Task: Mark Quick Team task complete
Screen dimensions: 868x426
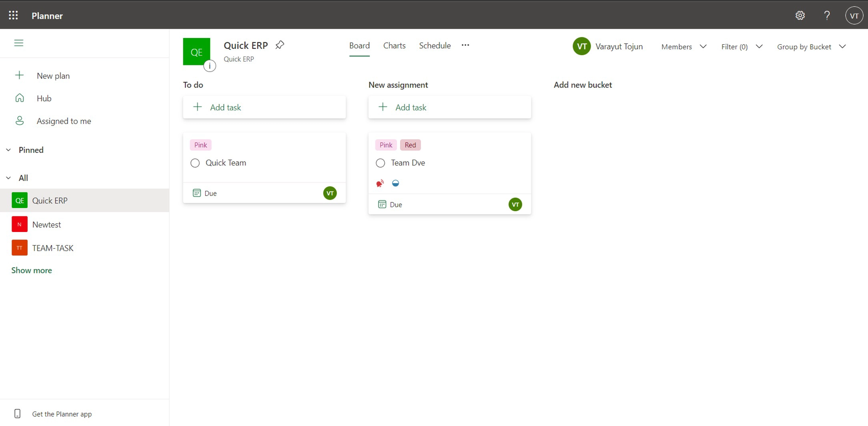Action: pos(195,163)
